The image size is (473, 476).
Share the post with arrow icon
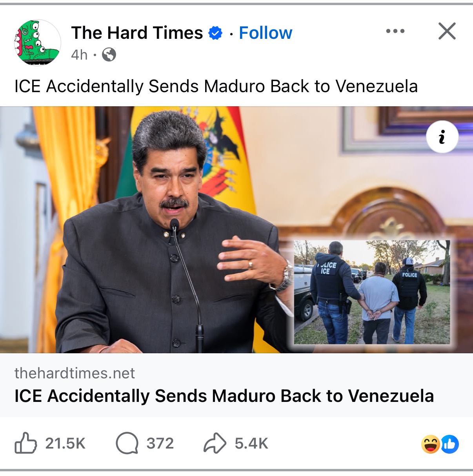click(x=215, y=443)
